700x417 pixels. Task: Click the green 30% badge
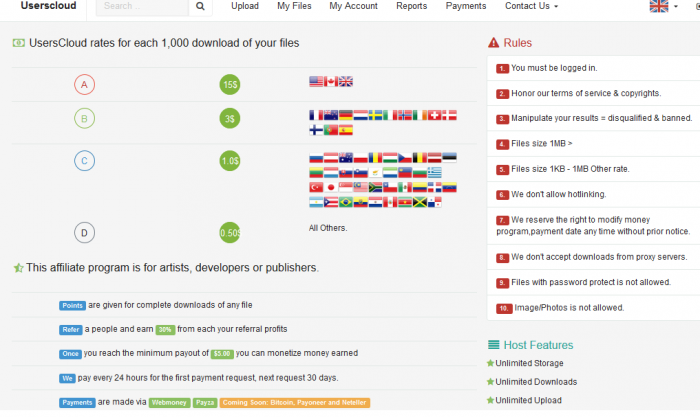tap(165, 329)
